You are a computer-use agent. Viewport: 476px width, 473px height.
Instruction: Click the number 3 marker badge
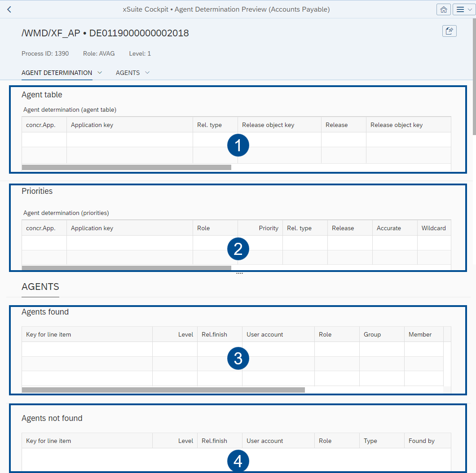pos(238,359)
